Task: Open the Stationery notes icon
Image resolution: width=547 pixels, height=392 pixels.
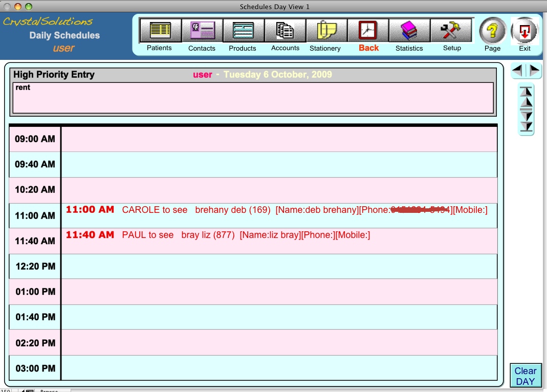Action: pyautogui.click(x=326, y=30)
